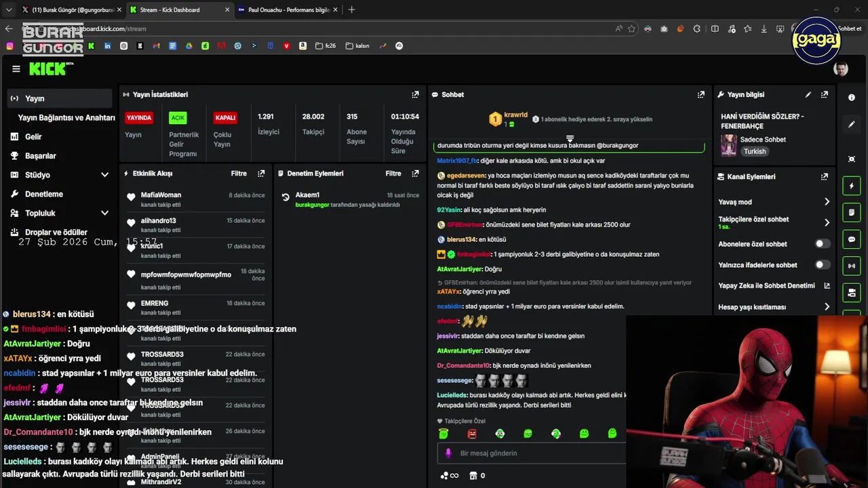The width and height of the screenshot is (868, 488).
Task: Open krawrld top gifter profile
Action: click(x=515, y=115)
